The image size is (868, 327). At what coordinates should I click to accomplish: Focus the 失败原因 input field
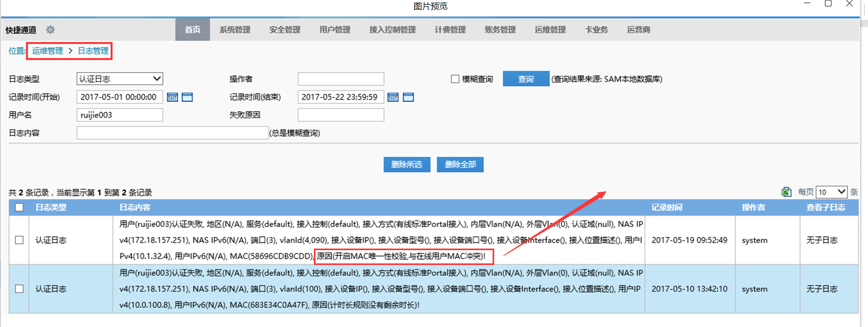point(341,115)
